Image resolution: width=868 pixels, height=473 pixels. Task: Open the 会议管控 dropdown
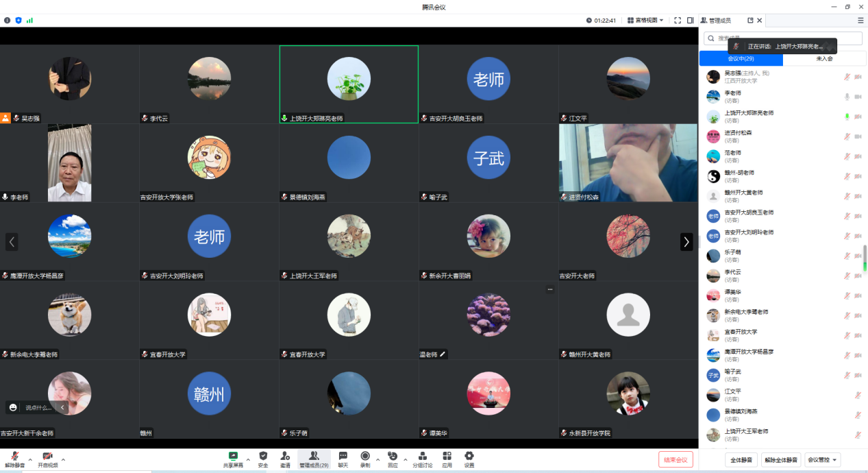pos(823,460)
